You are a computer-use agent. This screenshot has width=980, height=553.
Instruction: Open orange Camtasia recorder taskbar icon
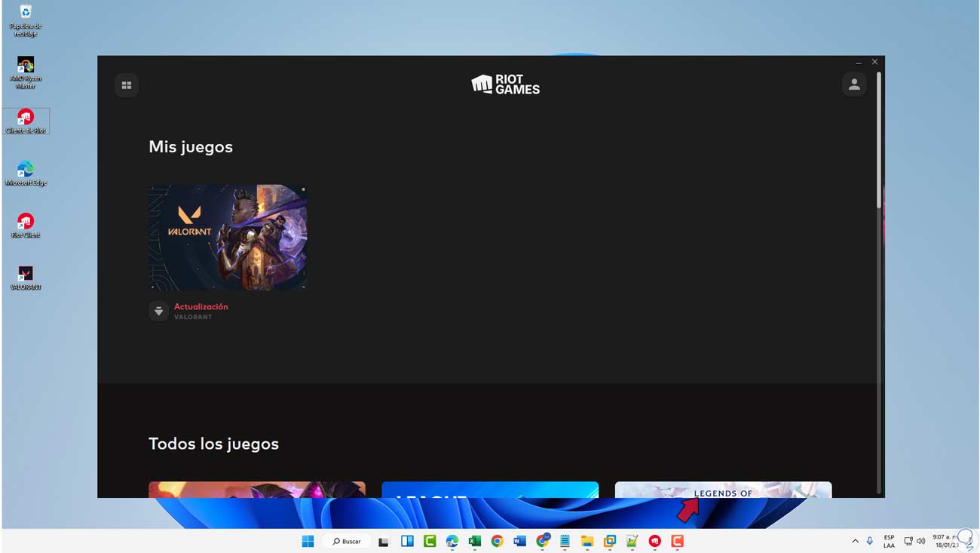[x=678, y=541]
